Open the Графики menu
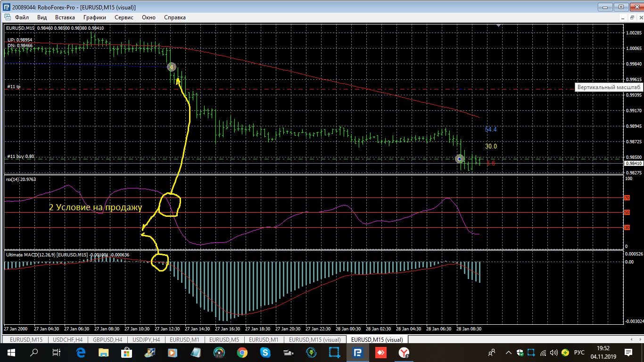The width and height of the screenshot is (644, 362). point(95,17)
